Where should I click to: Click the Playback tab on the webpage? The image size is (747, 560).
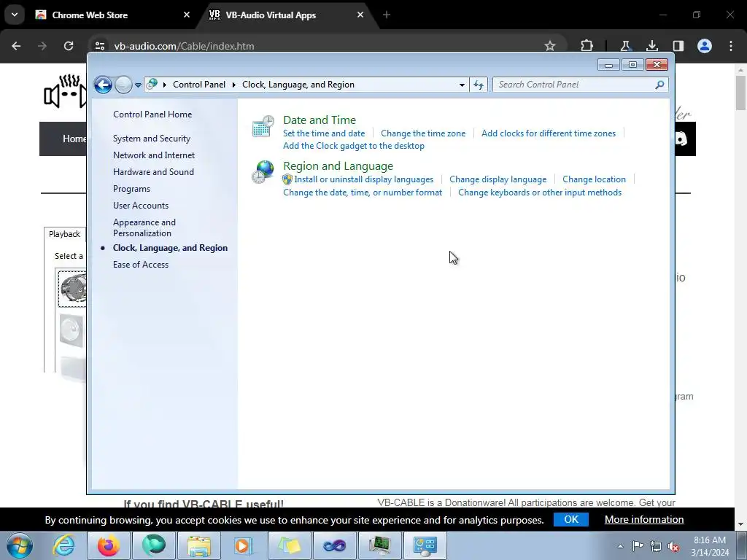click(x=64, y=234)
